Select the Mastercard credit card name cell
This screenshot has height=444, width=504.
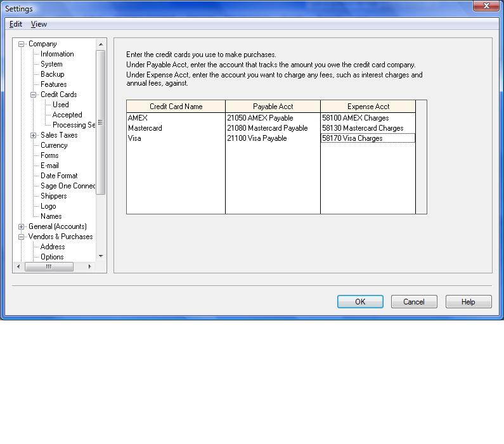click(176, 128)
